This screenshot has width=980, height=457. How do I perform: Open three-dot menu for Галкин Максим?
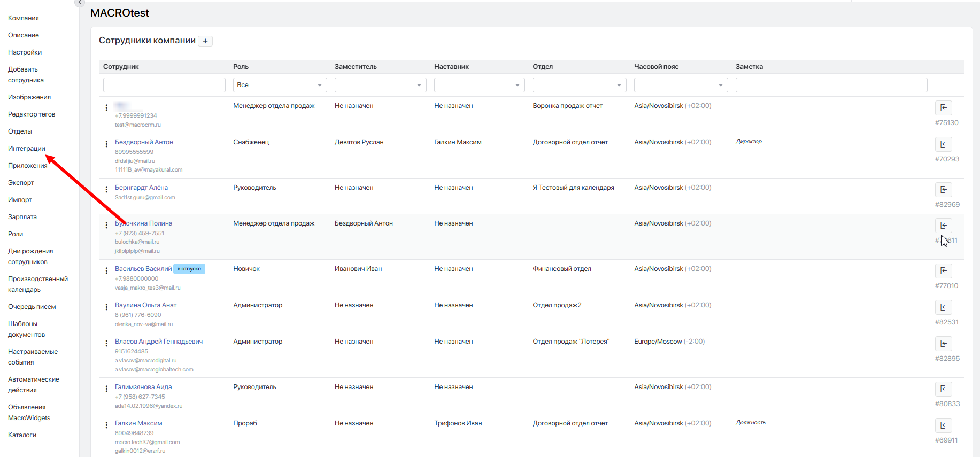point(106,425)
